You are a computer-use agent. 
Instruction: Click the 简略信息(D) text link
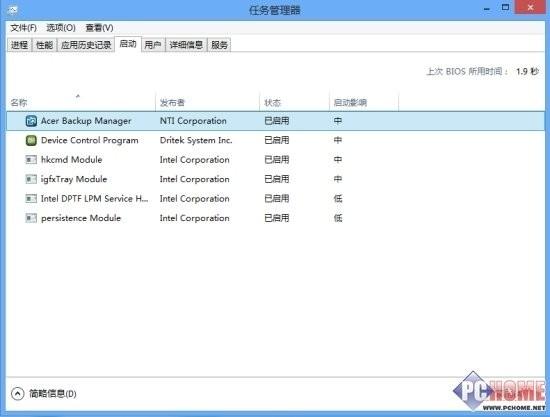tap(53, 394)
